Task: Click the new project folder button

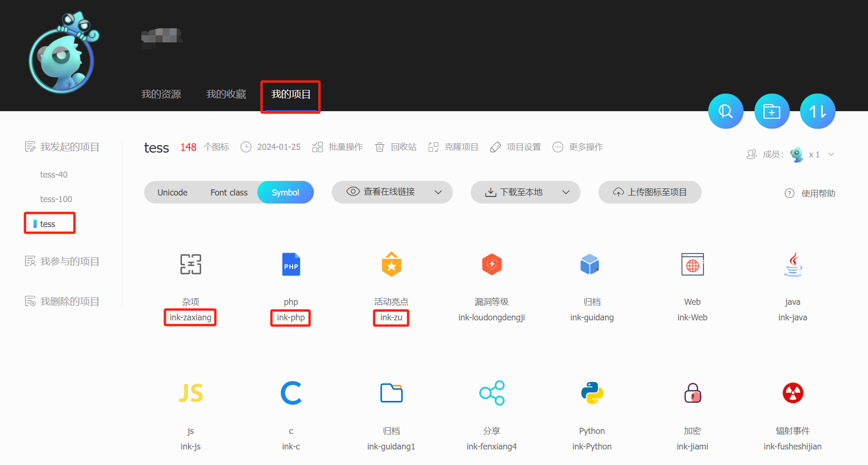Action: click(x=771, y=112)
